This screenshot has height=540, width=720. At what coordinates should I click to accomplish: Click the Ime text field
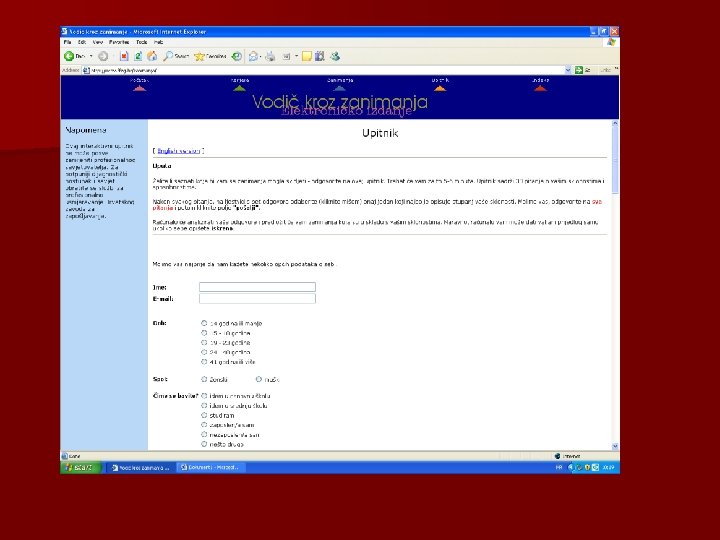257,287
